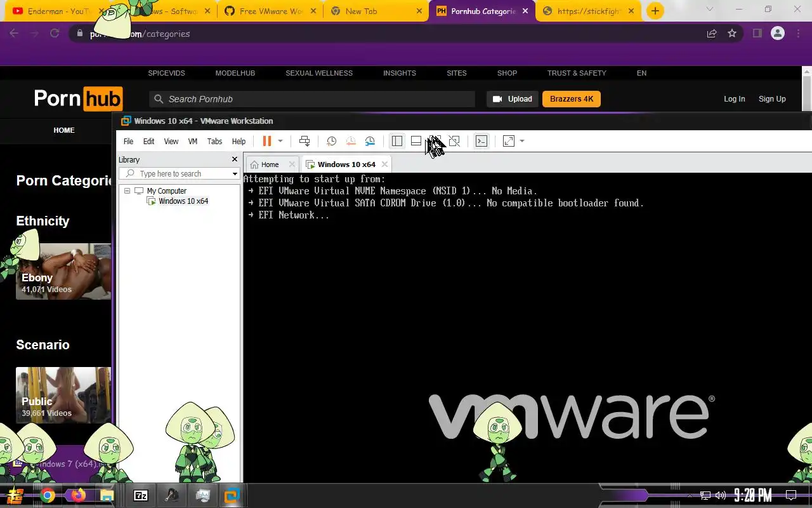Close the Library panel

[x=235, y=159]
